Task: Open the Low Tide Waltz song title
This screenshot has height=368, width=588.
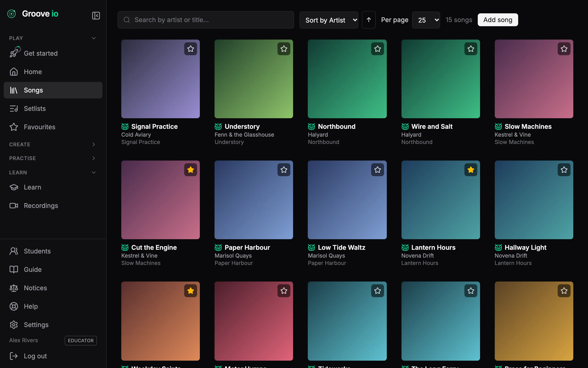Action: click(x=341, y=247)
